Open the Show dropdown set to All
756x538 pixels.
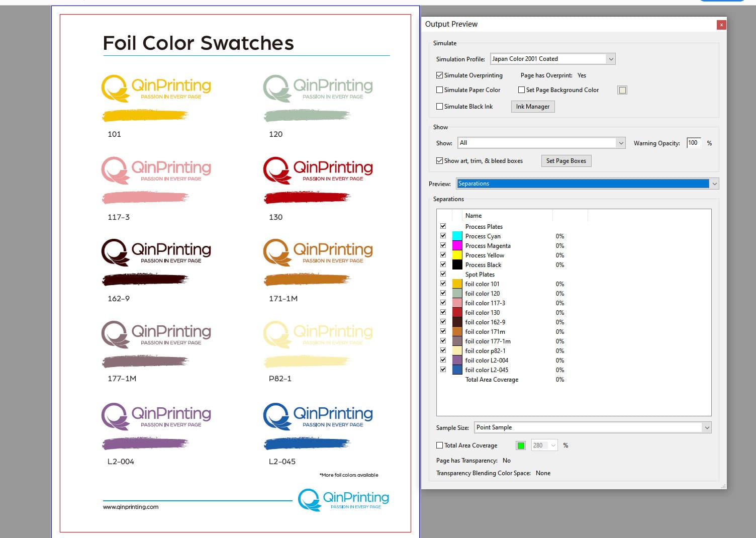(541, 143)
